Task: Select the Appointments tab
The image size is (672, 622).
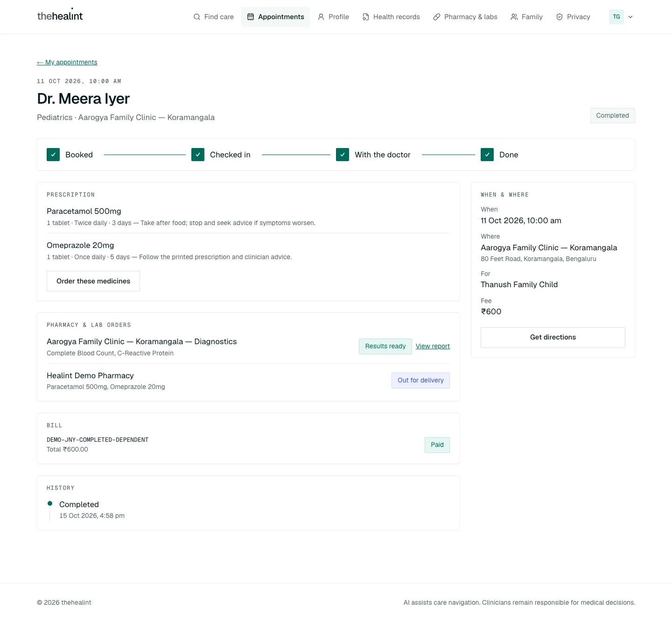Action: coord(275,17)
